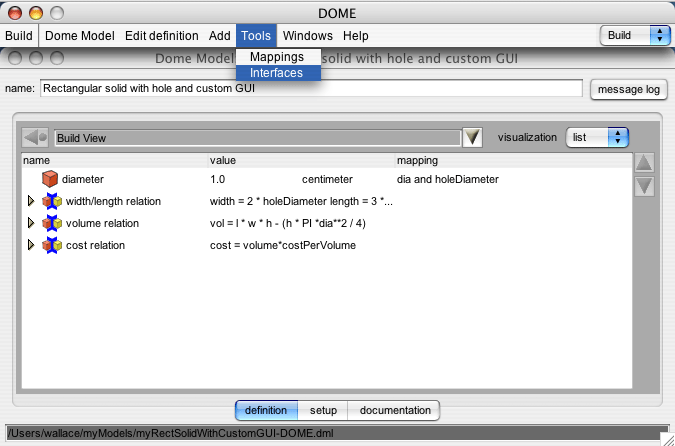Viewport: 675px width, 446px height.
Task: Click the centimeter unit of diameter
Action: tap(327, 179)
